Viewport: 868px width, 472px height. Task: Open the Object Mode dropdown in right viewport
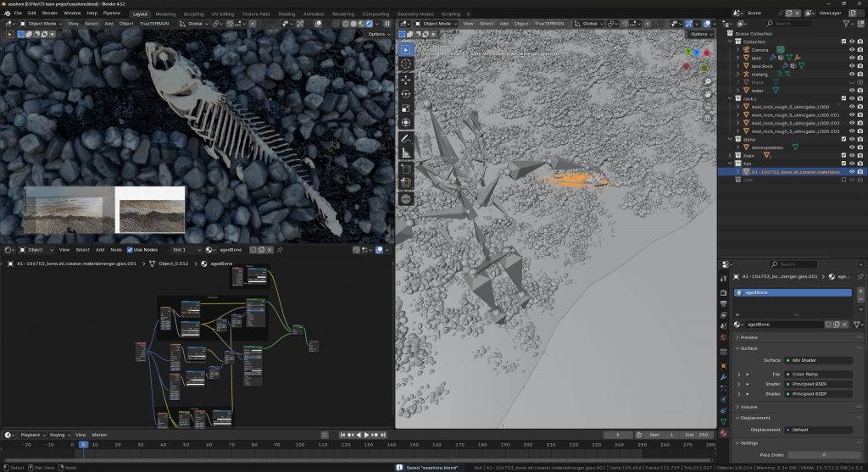pos(439,24)
